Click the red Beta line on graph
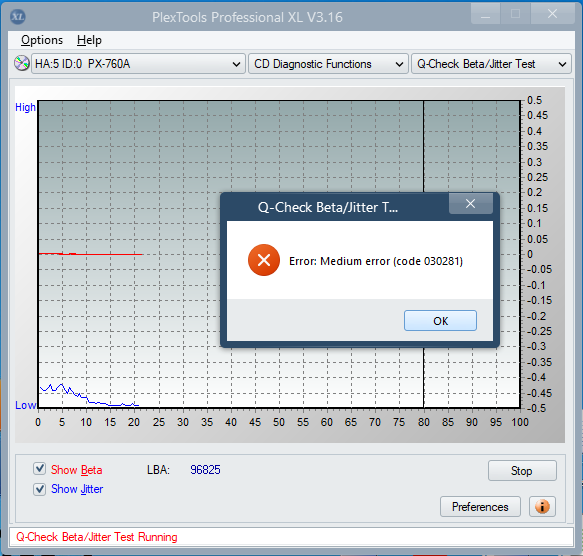The height and width of the screenshot is (556, 583). click(x=90, y=254)
